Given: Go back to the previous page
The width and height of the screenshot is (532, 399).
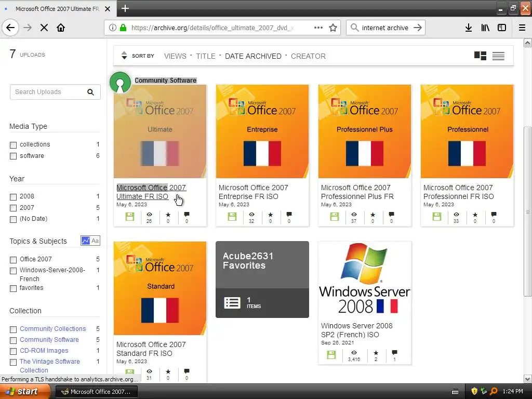Looking at the screenshot, I should [x=10, y=28].
